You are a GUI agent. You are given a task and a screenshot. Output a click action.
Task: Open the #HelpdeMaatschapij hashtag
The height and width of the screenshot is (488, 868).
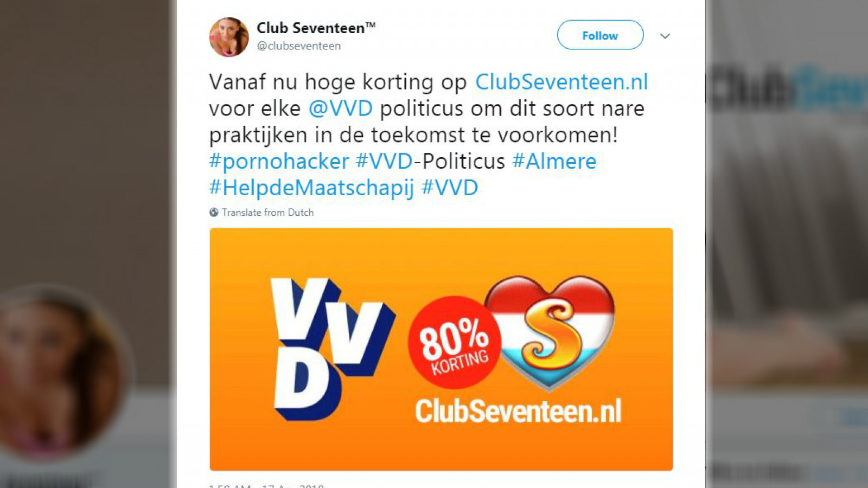coord(311,188)
